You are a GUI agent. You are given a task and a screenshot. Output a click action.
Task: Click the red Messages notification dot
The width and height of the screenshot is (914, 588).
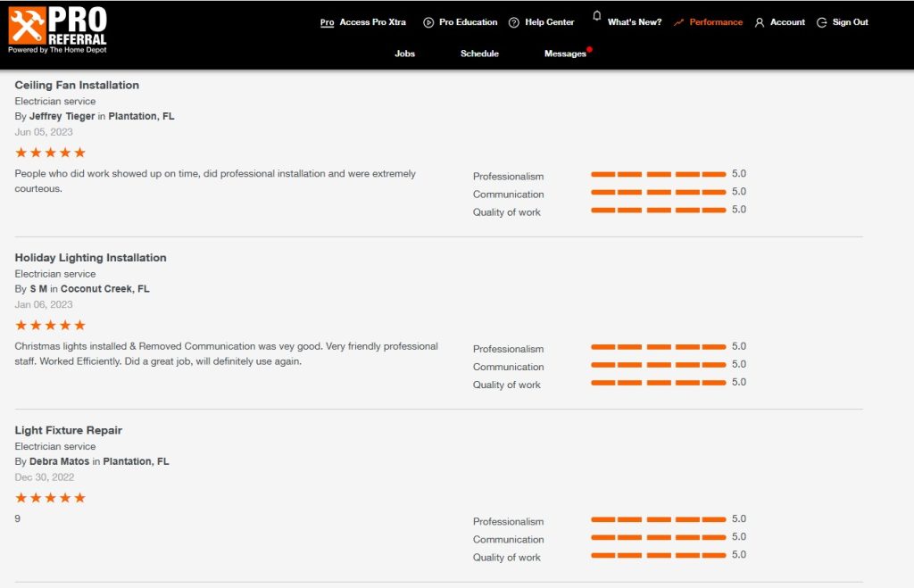coord(590,50)
